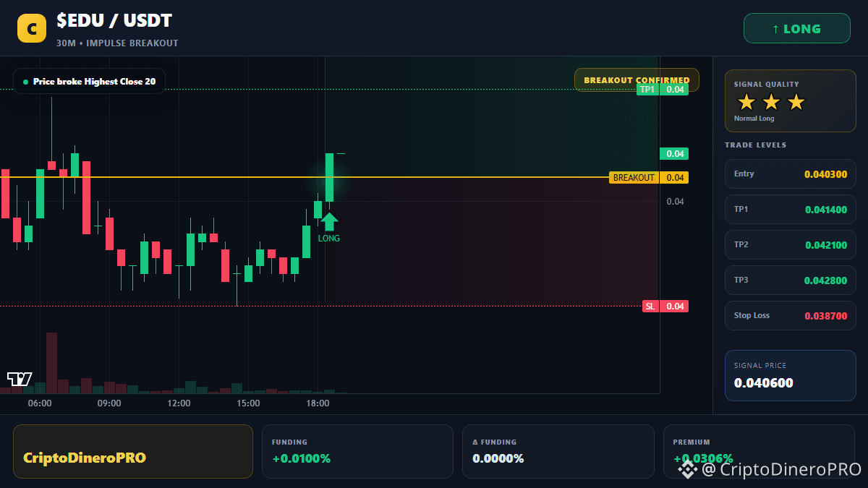The width and height of the screenshot is (868, 488).
Task: Click the 18:00 time axis label
Action: (318, 403)
